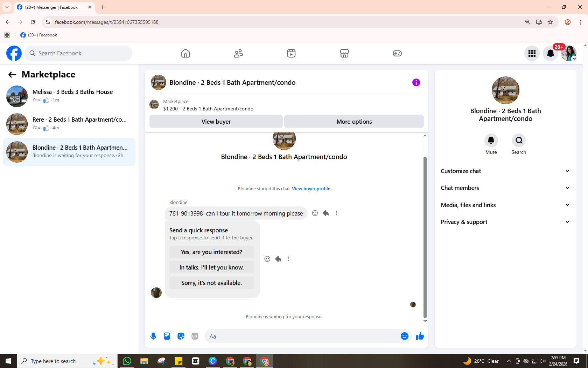Choose a GIF from the composer
Screen dimensions: 588x368
195,336
